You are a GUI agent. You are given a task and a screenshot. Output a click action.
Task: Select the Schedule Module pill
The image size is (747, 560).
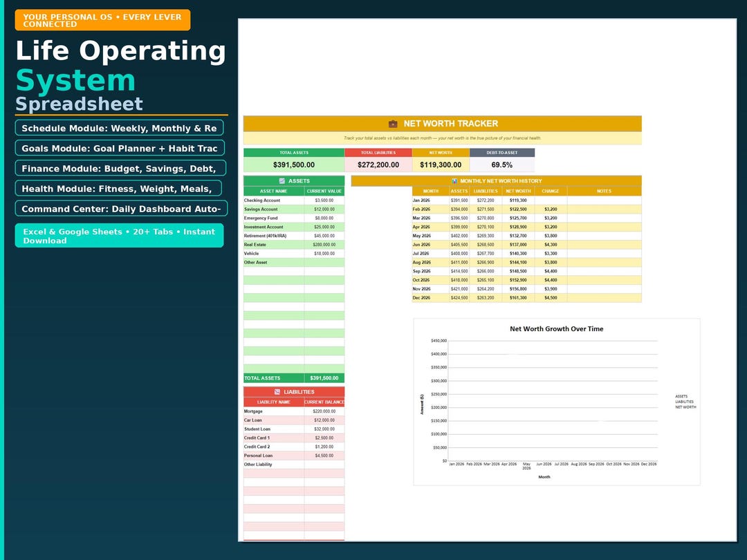120,128
